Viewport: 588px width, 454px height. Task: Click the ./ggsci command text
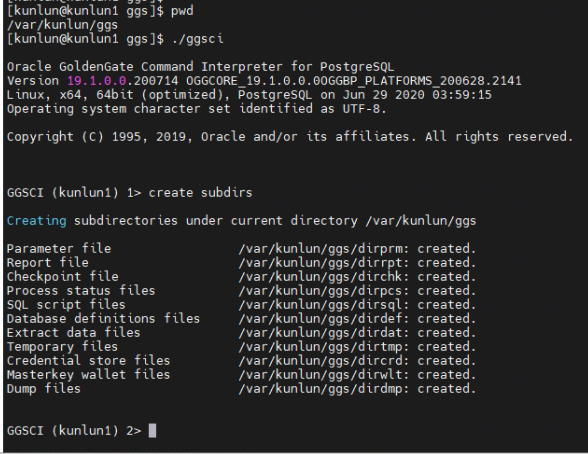click(198, 39)
